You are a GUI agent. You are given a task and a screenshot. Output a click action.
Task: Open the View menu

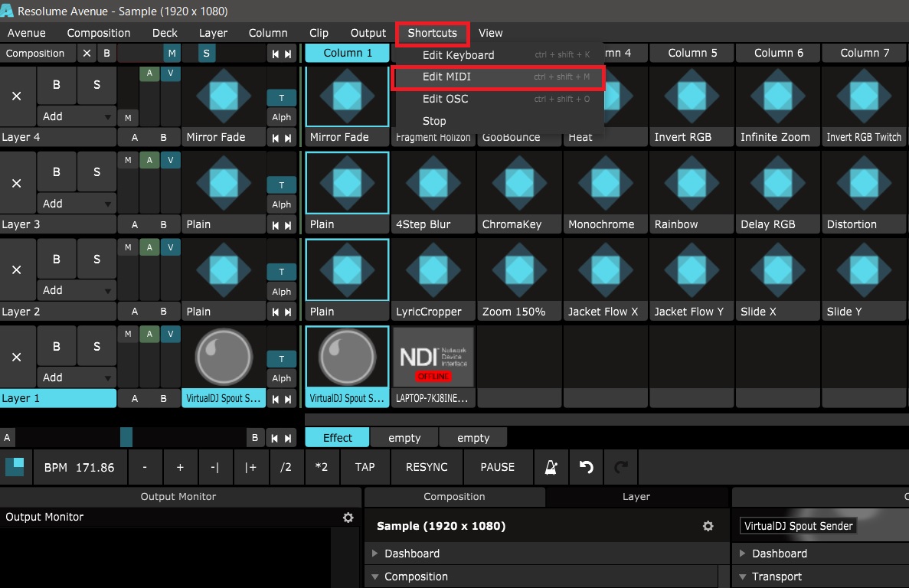tap(490, 33)
